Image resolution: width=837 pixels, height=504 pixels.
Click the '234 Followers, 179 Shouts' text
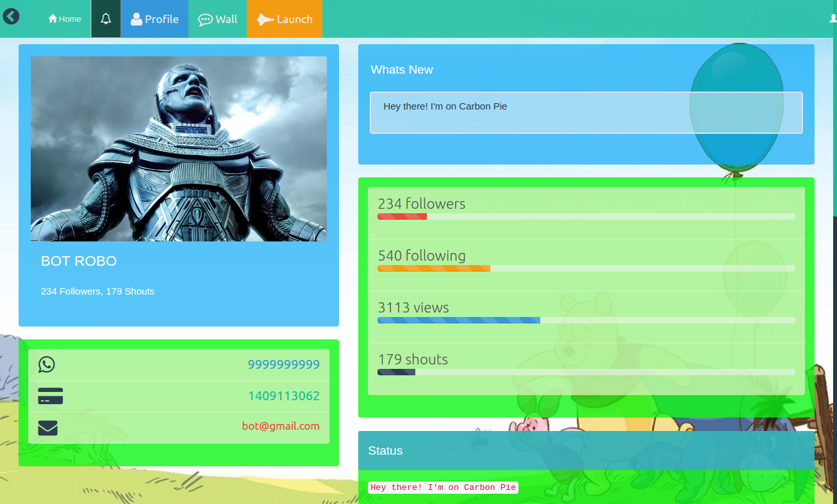[97, 291]
